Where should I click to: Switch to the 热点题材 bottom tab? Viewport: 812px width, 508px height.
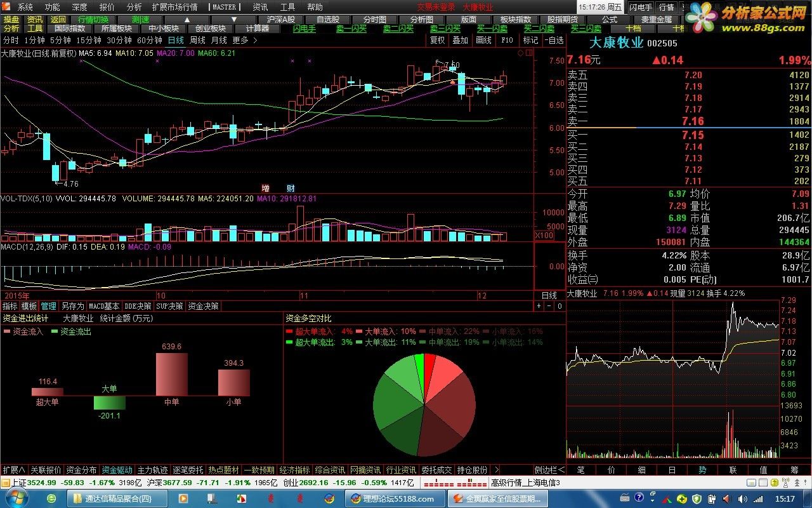tap(223, 470)
